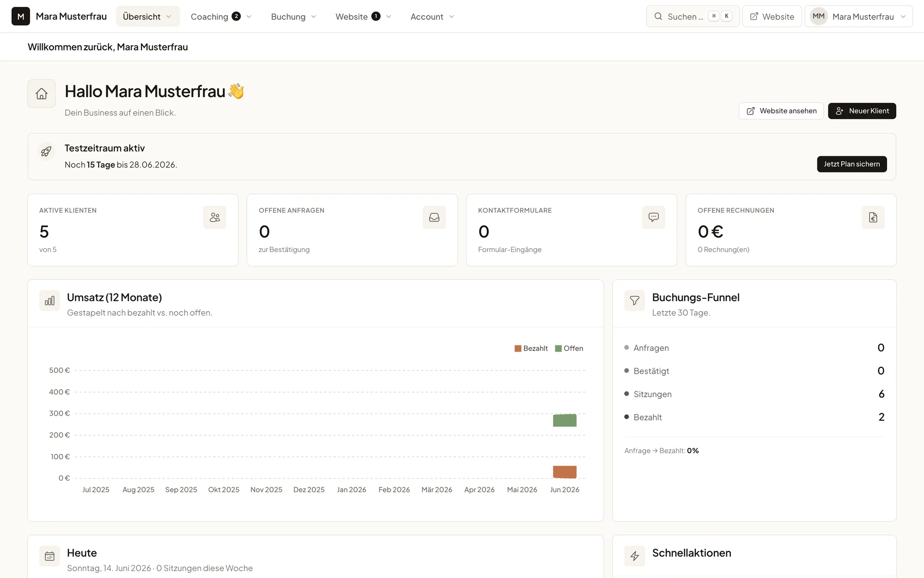924x578 pixels.
Task: Open the Übersicht menu
Action: pyautogui.click(x=148, y=16)
